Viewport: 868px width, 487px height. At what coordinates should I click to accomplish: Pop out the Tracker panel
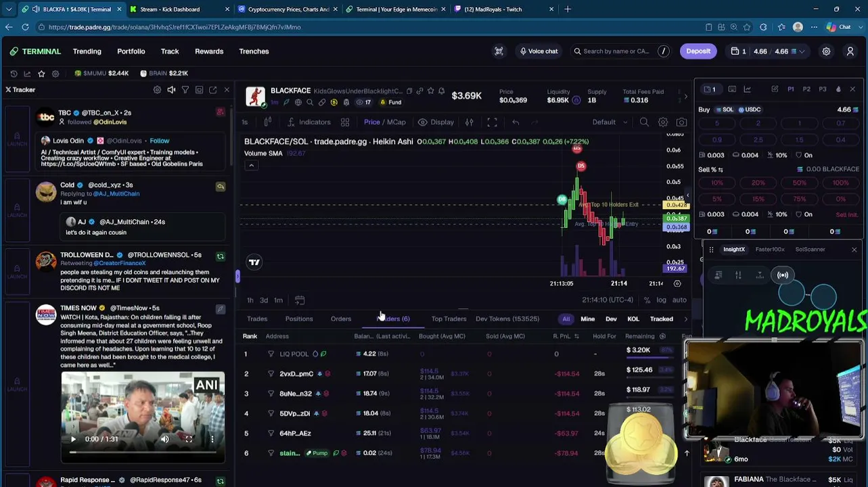pyautogui.click(x=212, y=90)
